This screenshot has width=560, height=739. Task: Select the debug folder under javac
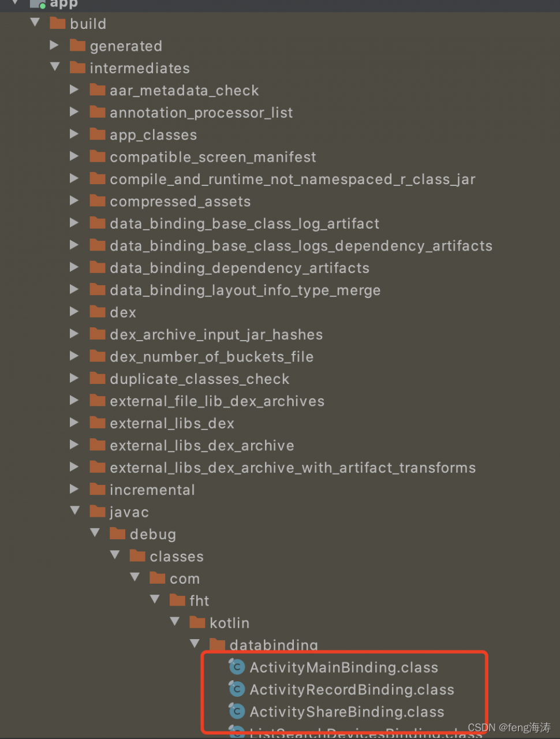point(152,534)
